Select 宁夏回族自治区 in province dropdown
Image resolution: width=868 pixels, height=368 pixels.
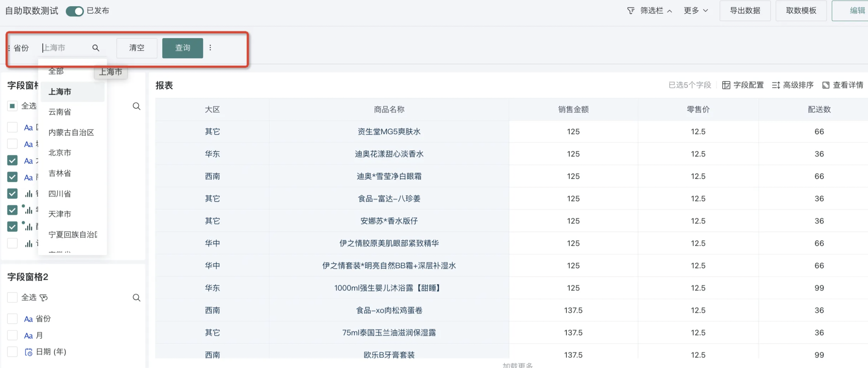click(73, 234)
